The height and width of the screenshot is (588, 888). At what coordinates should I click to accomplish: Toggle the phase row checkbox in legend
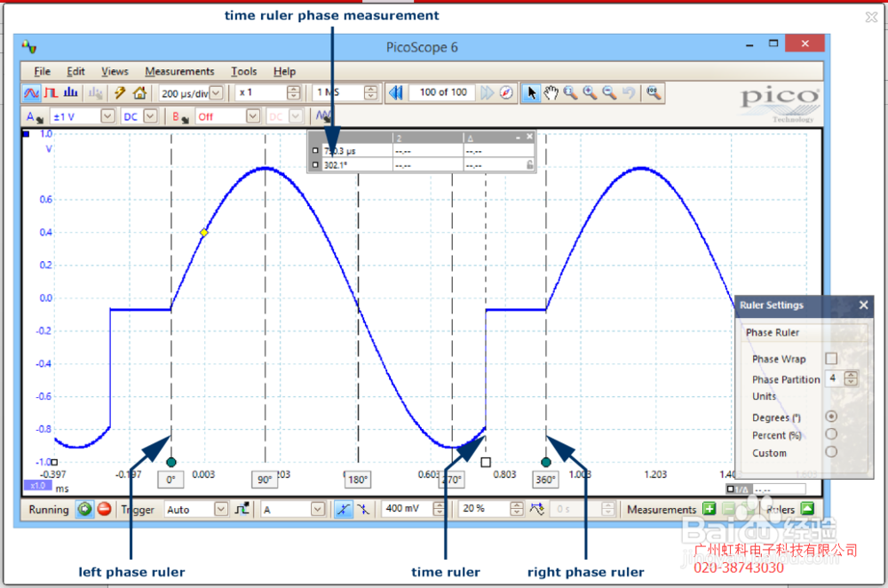click(315, 165)
